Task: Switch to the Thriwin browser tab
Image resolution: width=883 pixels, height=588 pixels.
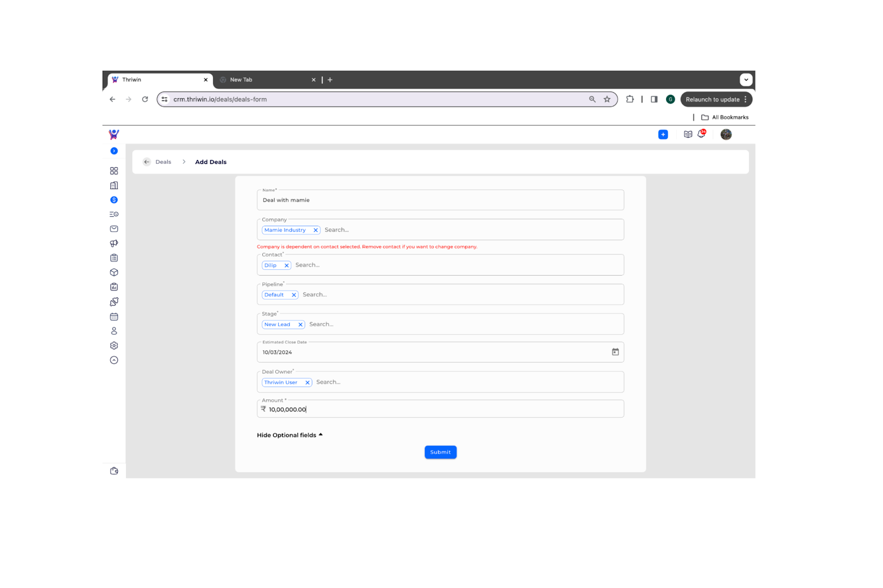Action: coord(160,80)
